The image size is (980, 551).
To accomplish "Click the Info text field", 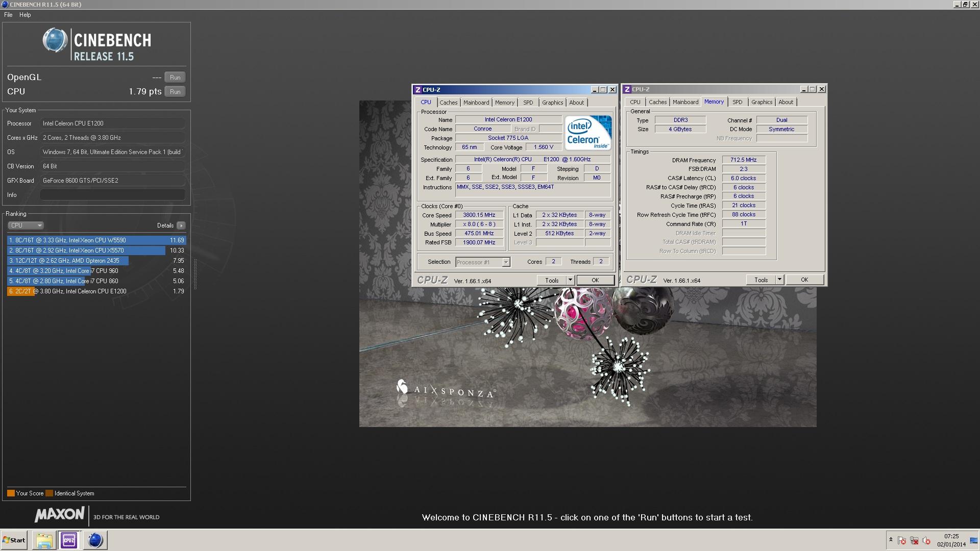I will tap(112, 195).
